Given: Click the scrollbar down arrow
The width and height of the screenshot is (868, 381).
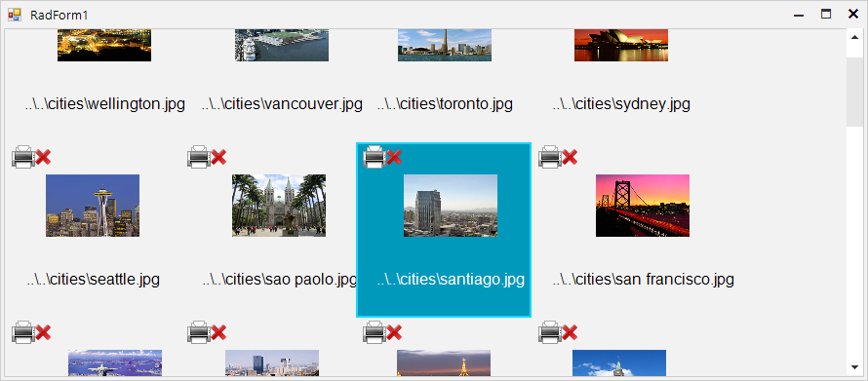Looking at the screenshot, I should coord(854,367).
